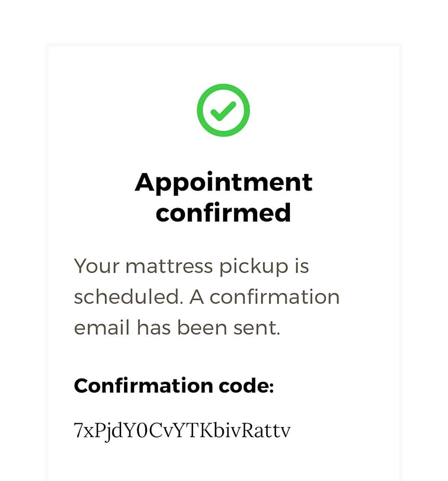
Task: Click the word "sent." ending the message
Action: point(257,328)
